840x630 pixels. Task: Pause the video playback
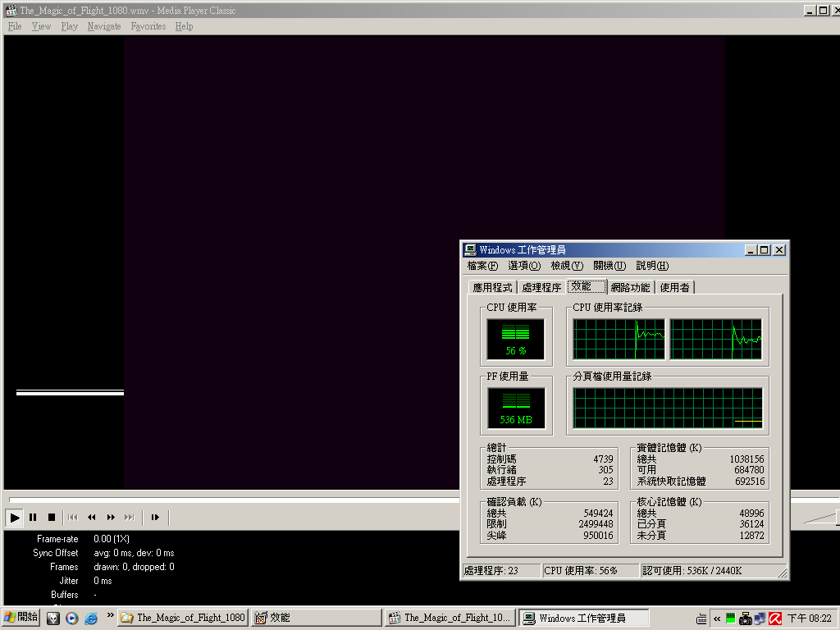[x=33, y=518]
